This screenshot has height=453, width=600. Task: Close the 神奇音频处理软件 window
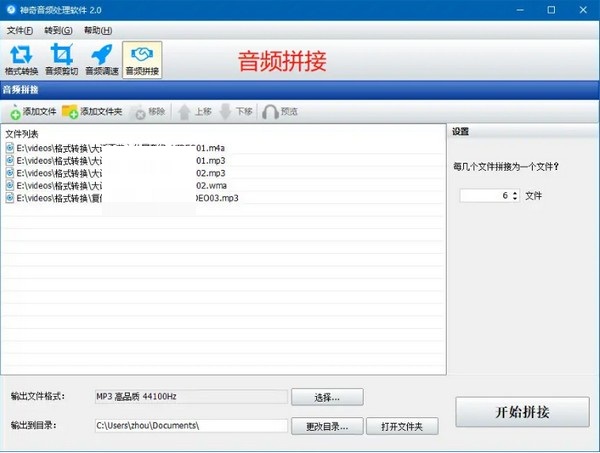click(583, 10)
